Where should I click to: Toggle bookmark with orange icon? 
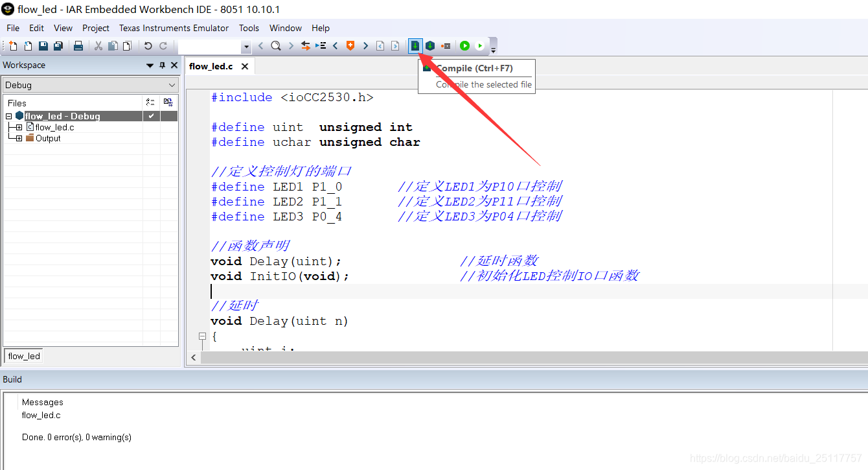point(350,46)
